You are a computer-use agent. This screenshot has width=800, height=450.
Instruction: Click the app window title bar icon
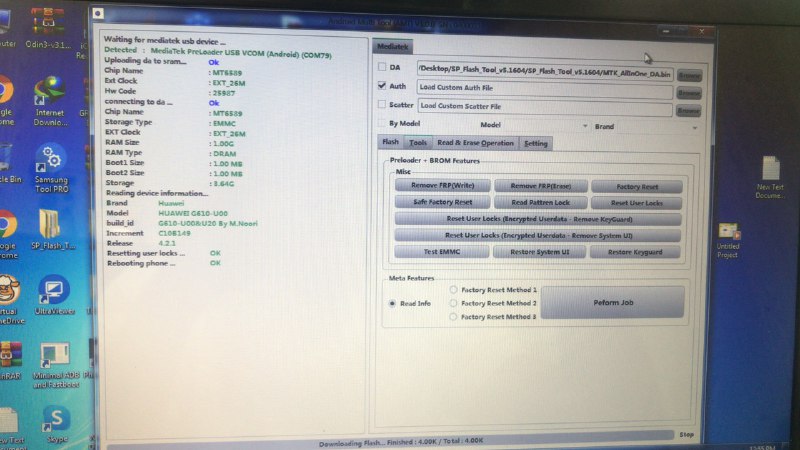click(x=98, y=13)
